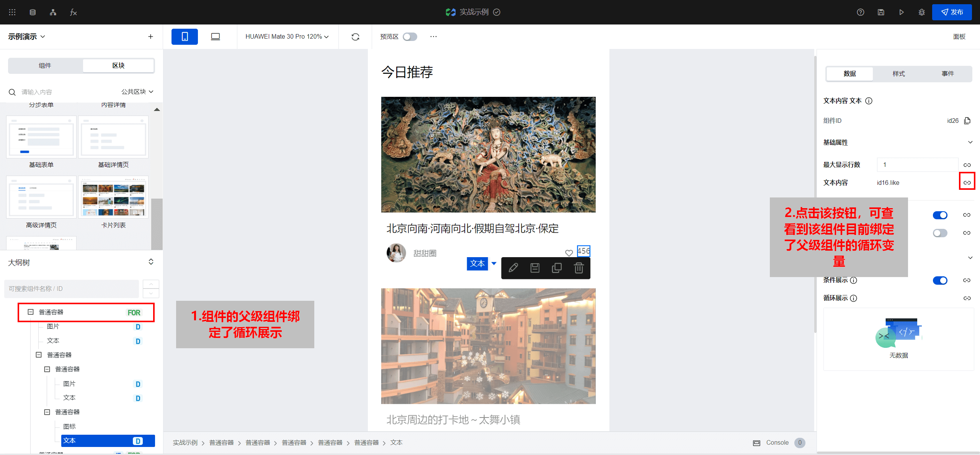
Task: Click the preview play icon
Action: 902,12
